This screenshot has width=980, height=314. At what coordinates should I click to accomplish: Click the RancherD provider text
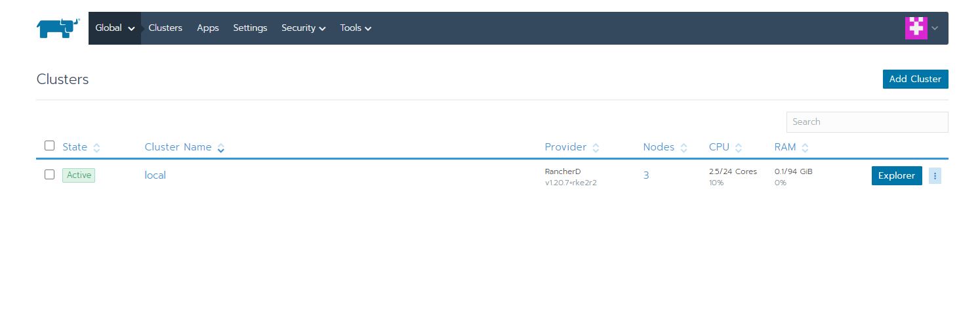(x=563, y=171)
